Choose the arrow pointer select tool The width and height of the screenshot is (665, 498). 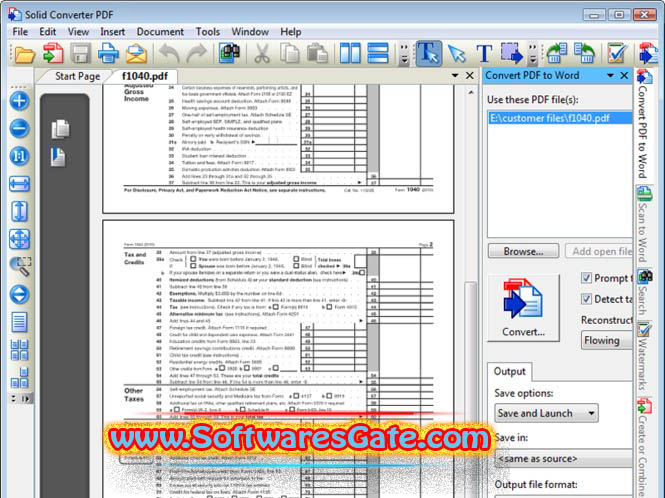[x=457, y=54]
